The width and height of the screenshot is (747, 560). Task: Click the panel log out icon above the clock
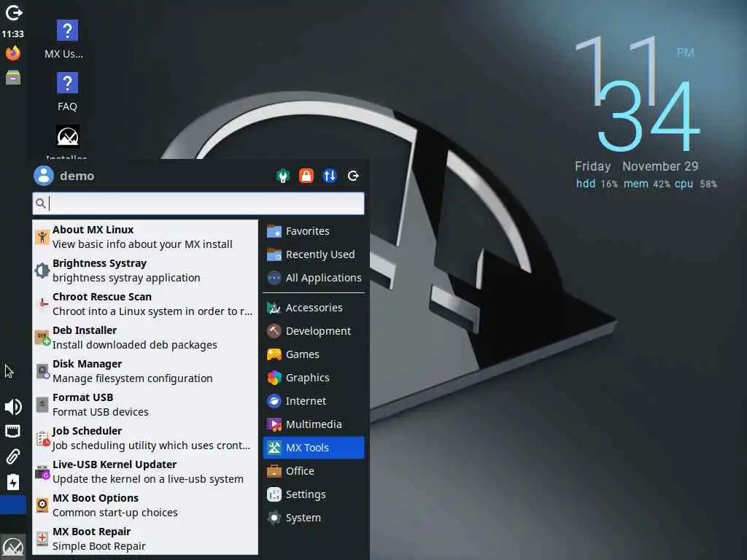coord(13,13)
